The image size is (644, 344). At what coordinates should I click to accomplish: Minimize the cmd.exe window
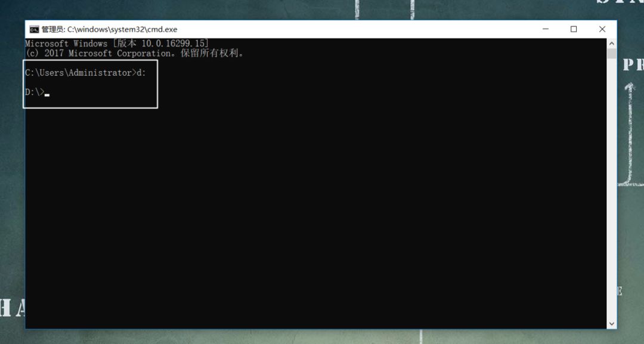click(x=546, y=29)
